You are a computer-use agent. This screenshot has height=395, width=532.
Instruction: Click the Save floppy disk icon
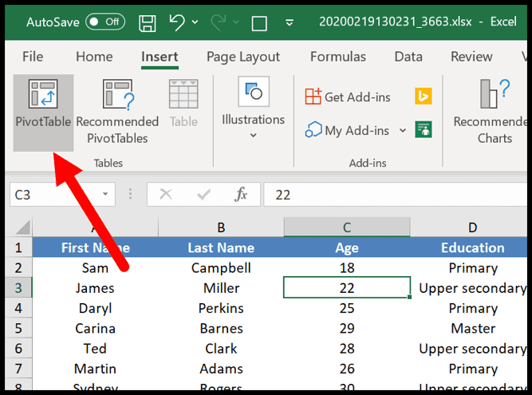click(x=148, y=23)
